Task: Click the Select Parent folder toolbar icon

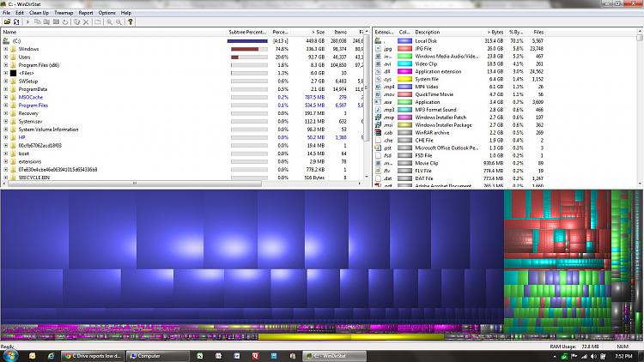Action: click(x=97, y=21)
